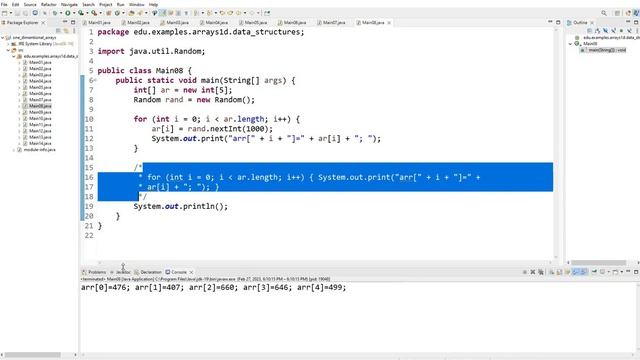
Task: Click Open Console icon in Console toolbar
Action: point(615,272)
